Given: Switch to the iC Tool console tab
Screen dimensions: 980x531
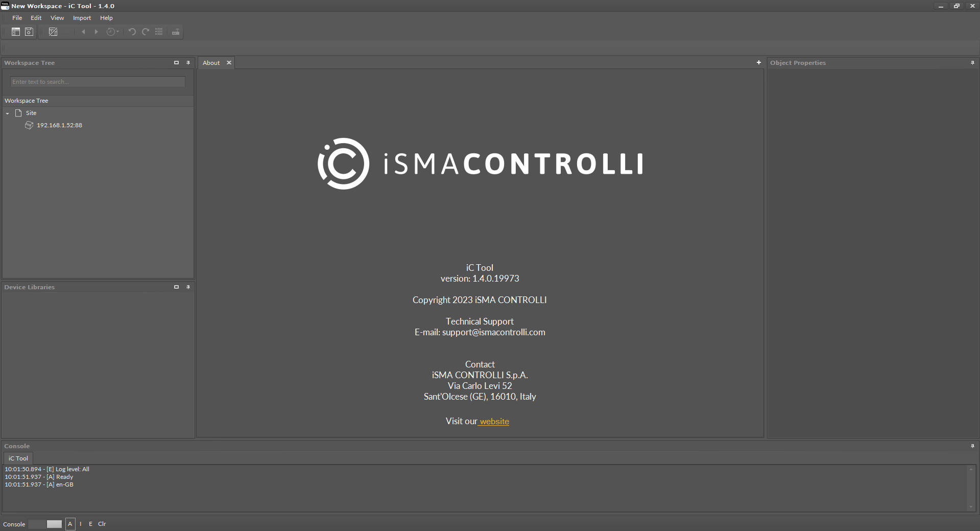Looking at the screenshot, I should (18, 458).
